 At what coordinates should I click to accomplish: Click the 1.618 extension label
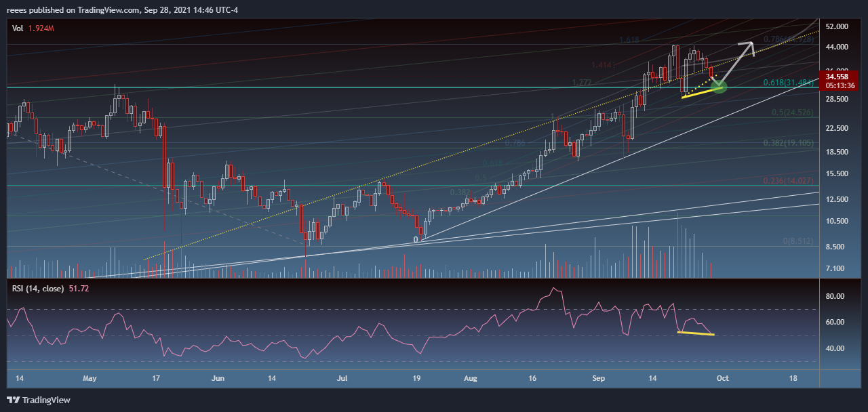click(x=629, y=41)
